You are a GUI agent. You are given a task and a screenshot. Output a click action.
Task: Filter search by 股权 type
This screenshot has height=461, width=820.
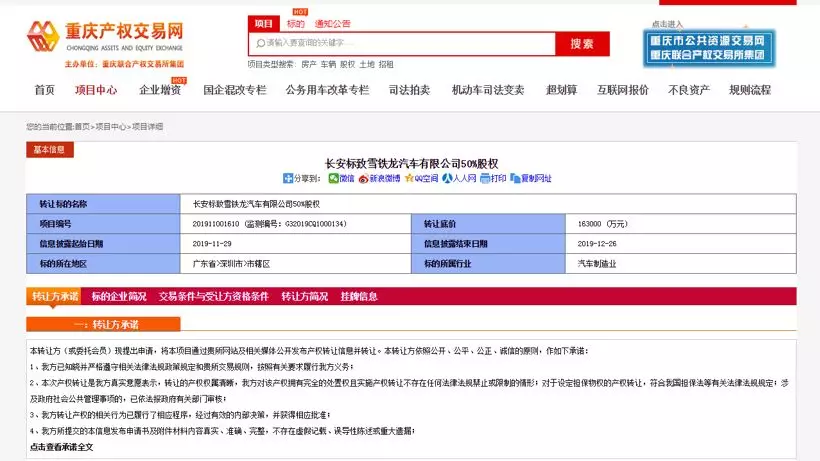348,64
